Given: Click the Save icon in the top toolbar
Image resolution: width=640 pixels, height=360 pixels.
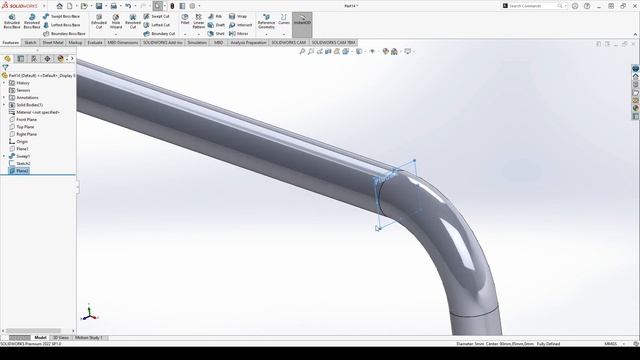Looking at the screenshot, I should (99, 6).
